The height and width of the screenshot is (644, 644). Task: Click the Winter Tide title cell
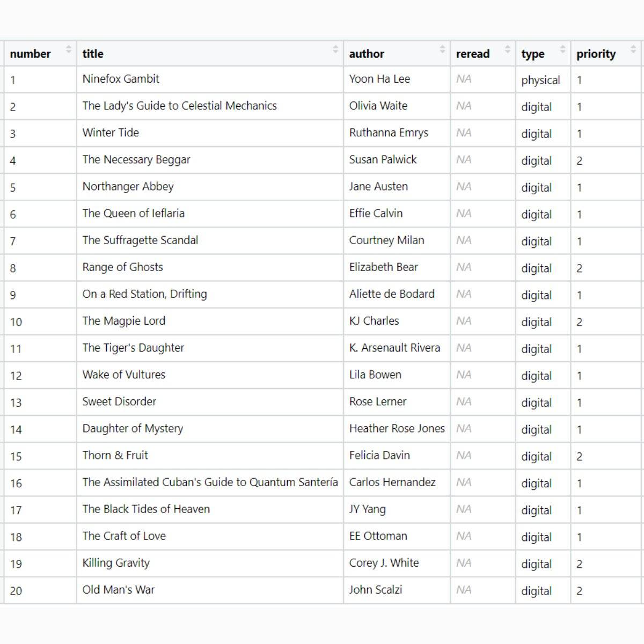(111, 133)
